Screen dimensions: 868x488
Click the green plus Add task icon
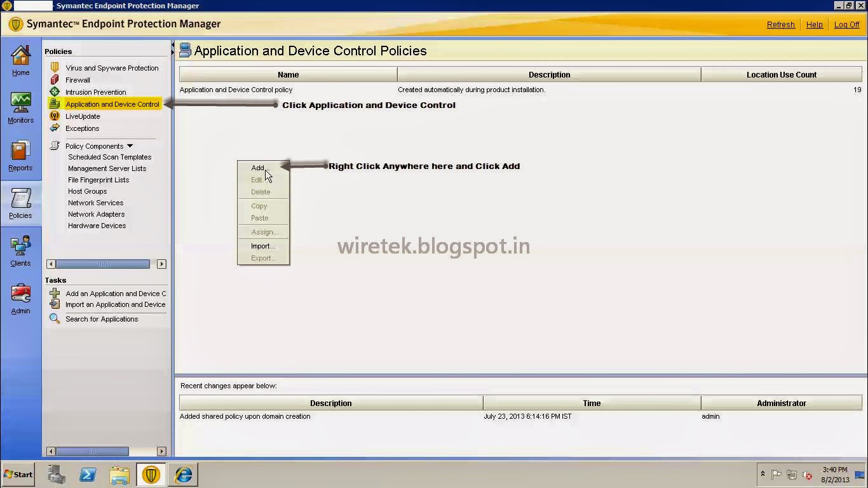(55, 293)
